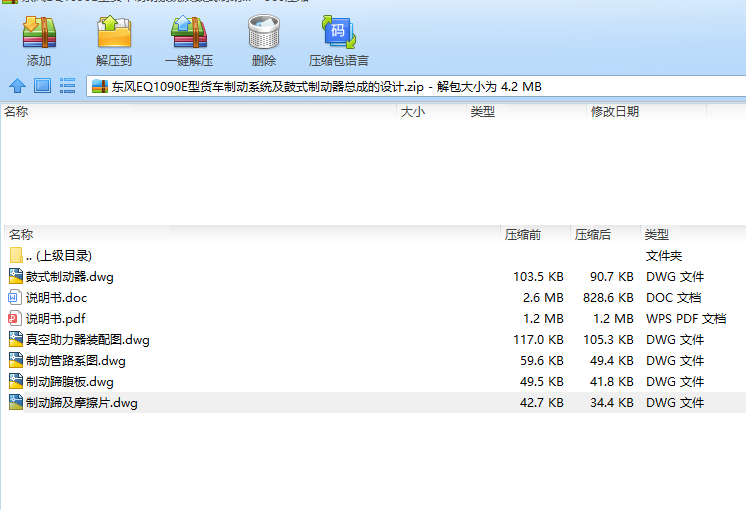Click DWG icon of 真空助力器装配图.dwg
746x510 pixels.
click(16, 340)
